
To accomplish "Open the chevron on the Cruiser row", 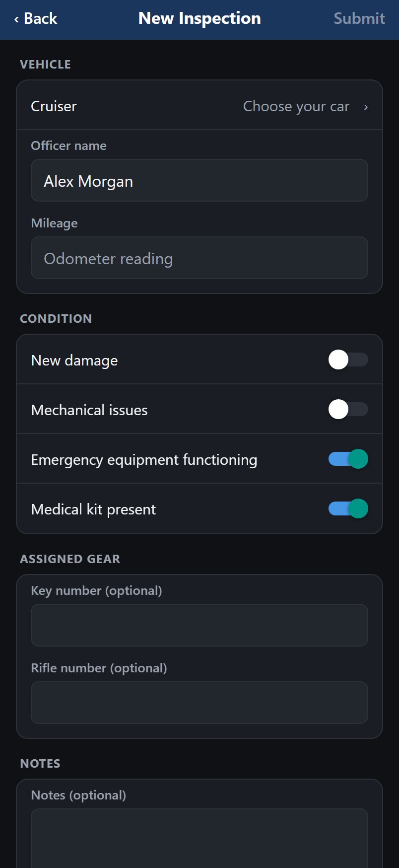I will pos(366,107).
